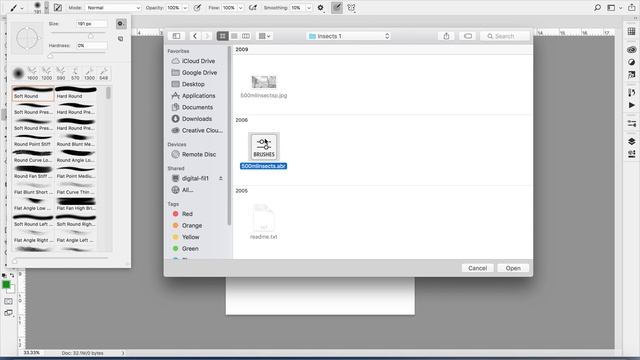Click brush list vertical scrollbar
Image resolution: width=640 pixels, height=360 pixels.
(x=108, y=93)
